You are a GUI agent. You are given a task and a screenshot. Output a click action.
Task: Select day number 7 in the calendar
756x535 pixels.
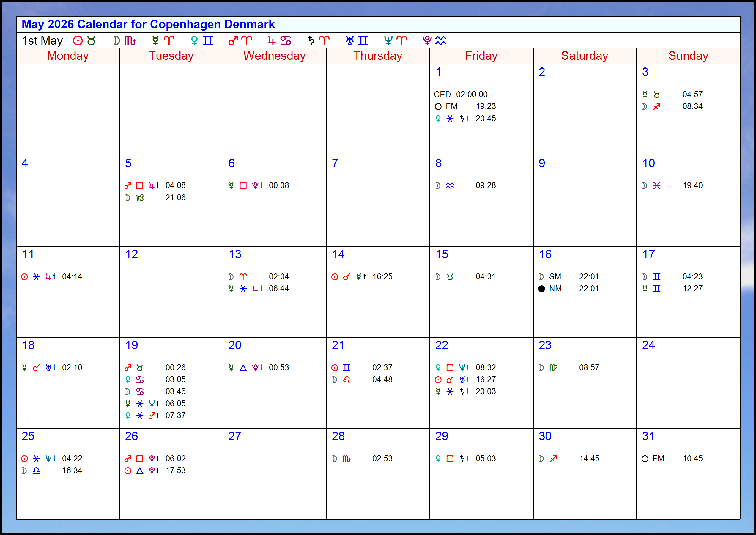pos(335,163)
